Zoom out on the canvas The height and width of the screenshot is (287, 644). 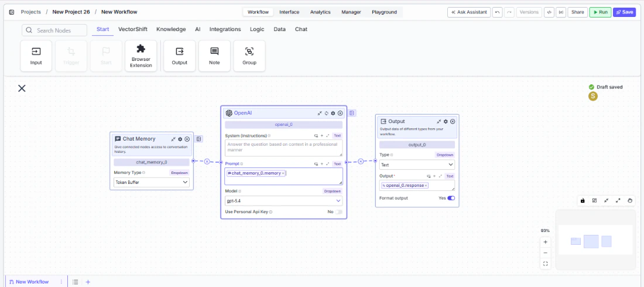tap(546, 253)
